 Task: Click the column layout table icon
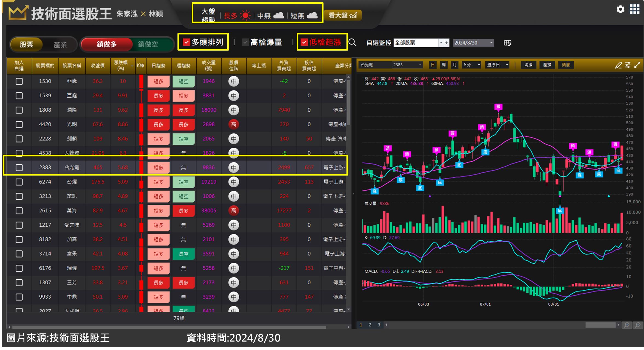tap(507, 43)
